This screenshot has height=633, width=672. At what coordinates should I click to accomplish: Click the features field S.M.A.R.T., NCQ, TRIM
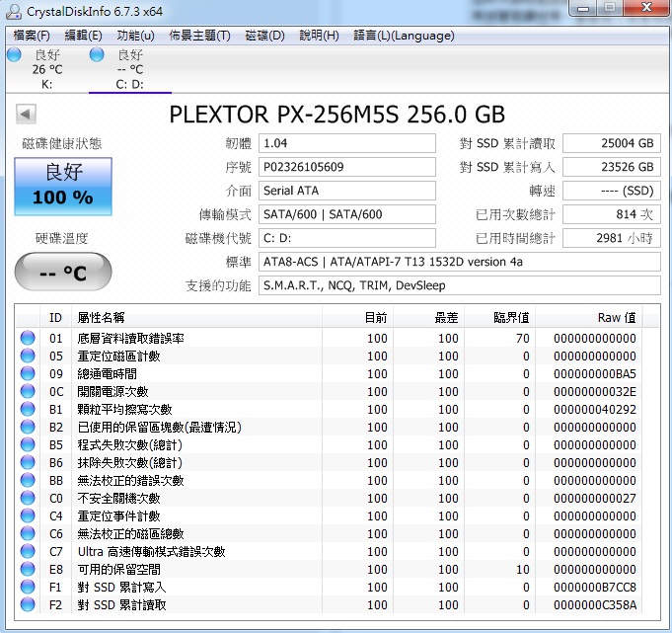click(460, 285)
